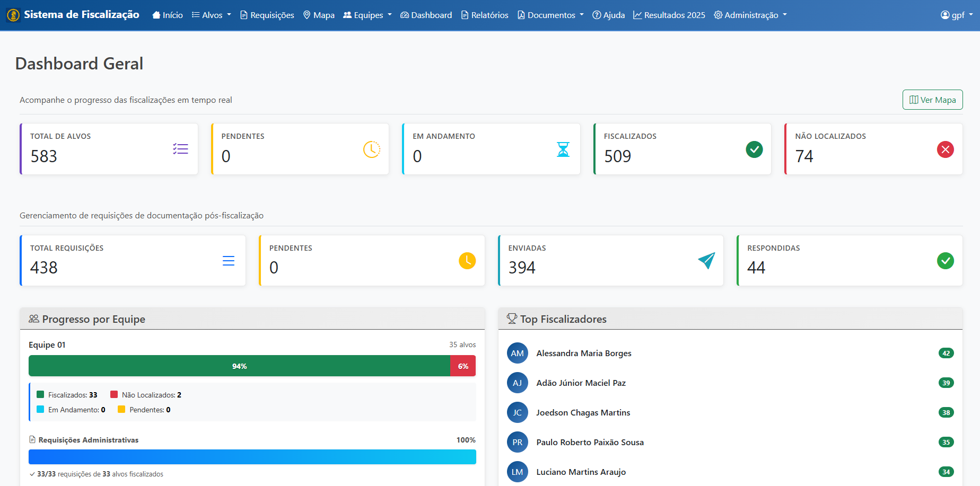The width and height of the screenshot is (980, 486).
Task: Open the Resultados 2025 link
Action: 669,15
